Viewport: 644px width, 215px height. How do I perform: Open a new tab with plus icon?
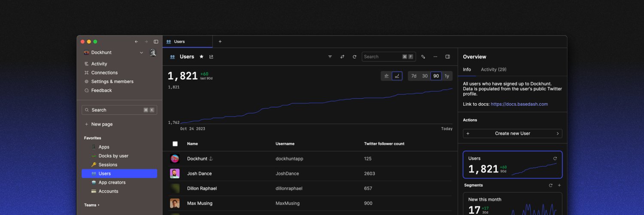coord(220,42)
